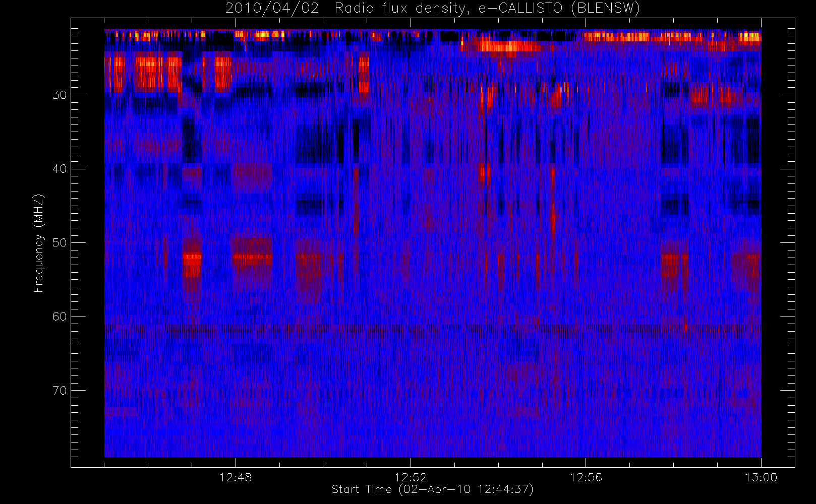Click the 12:48 time tick label
The width and height of the screenshot is (816, 504).
236,477
